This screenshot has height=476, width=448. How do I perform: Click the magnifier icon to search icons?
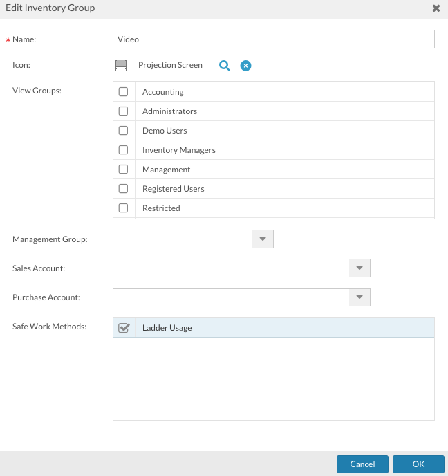pyautogui.click(x=224, y=66)
